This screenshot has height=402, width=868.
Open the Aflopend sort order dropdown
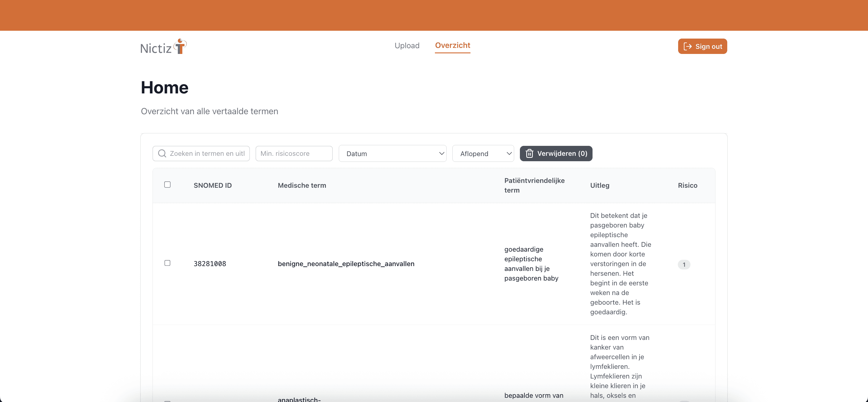[x=483, y=153]
